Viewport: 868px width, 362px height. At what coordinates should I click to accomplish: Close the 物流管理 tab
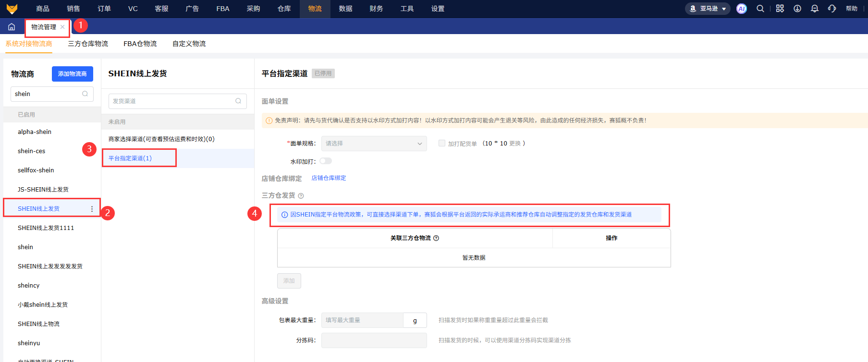pyautogui.click(x=62, y=27)
